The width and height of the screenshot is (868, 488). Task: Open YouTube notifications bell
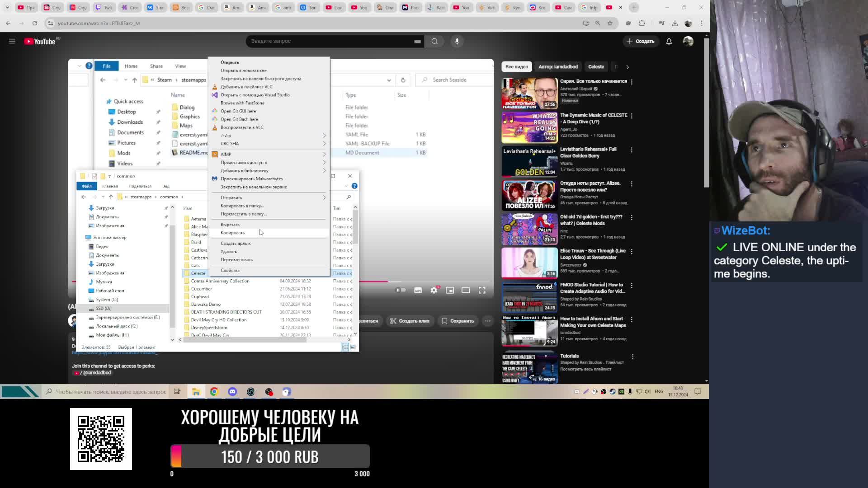coord(669,41)
